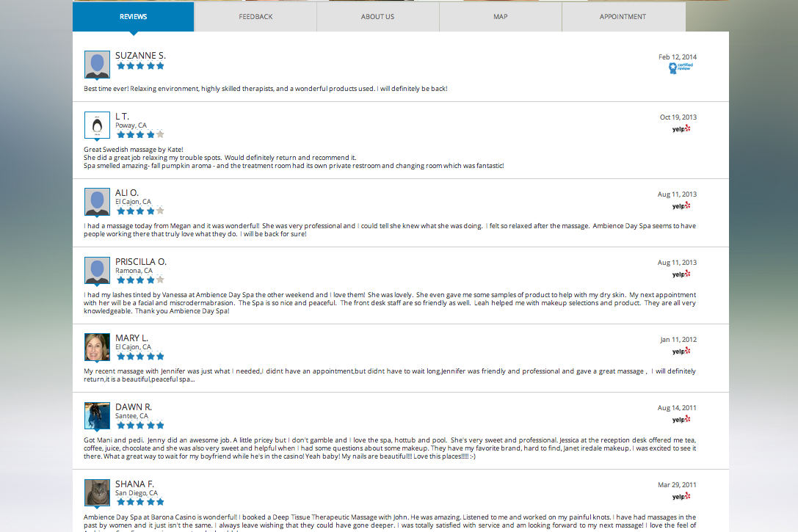Click the Yelp logo on Ali O.'s review
This screenshot has height=532, width=798.
point(681,205)
